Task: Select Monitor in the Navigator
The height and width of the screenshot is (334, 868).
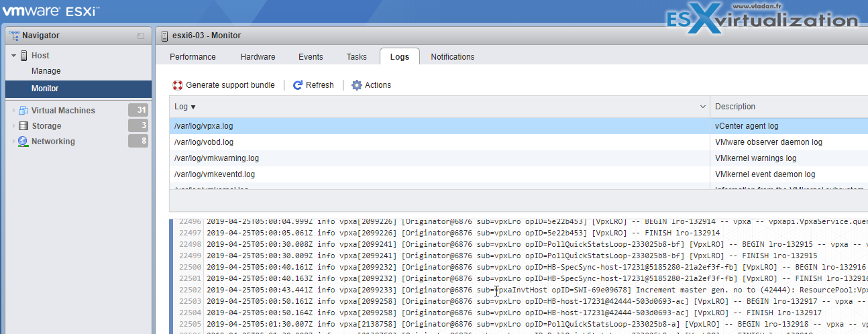Action: (x=78, y=89)
